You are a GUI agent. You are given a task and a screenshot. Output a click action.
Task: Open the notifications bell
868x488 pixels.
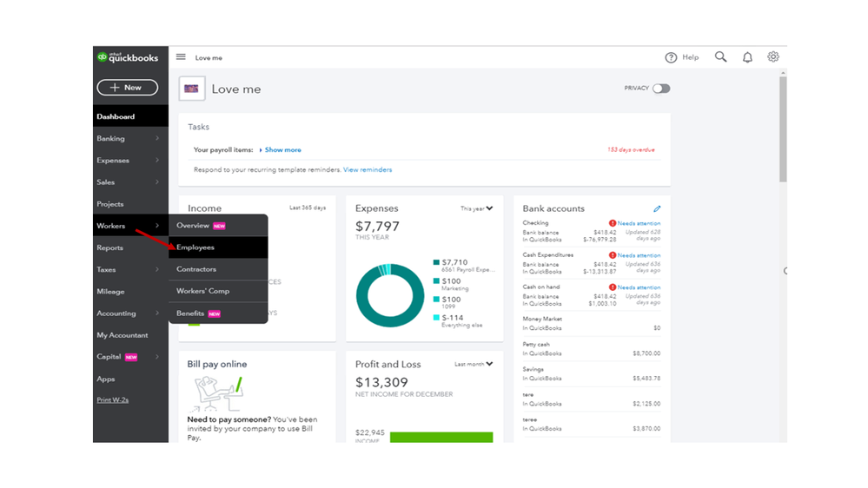pyautogui.click(x=747, y=57)
